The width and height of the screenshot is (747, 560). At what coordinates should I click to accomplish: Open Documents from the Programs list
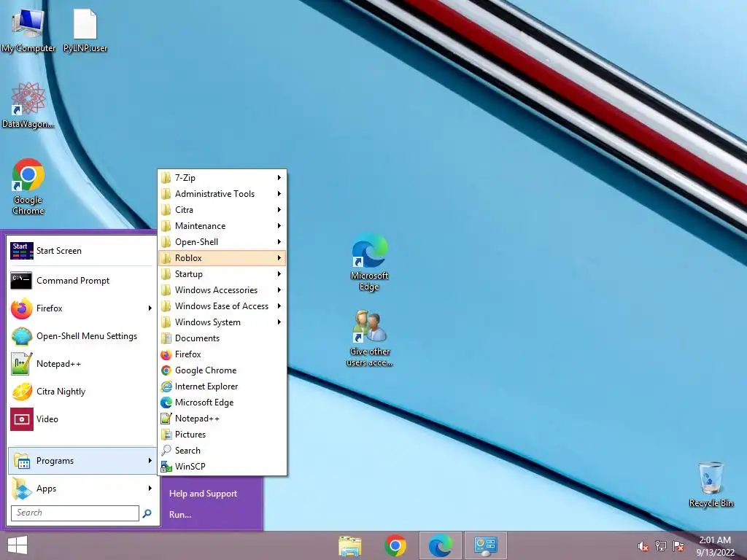click(222, 338)
